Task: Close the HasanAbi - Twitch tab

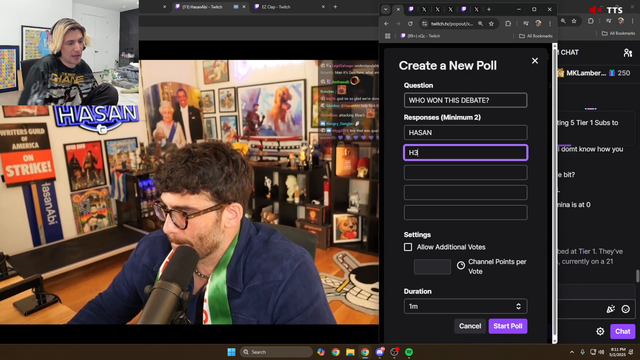Action: pyautogui.click(x=244, y=7)
